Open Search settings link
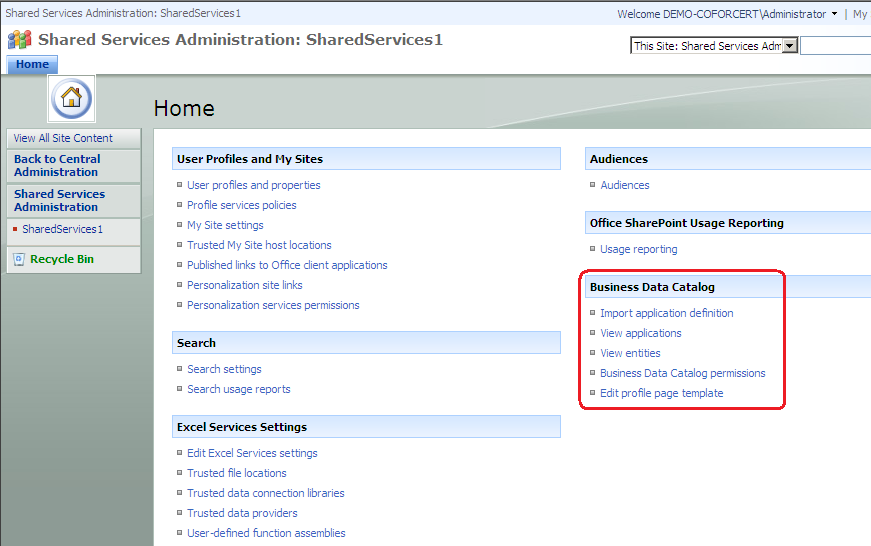The height and width of the screenshot is (546, 871). click(x=224, y=369)
